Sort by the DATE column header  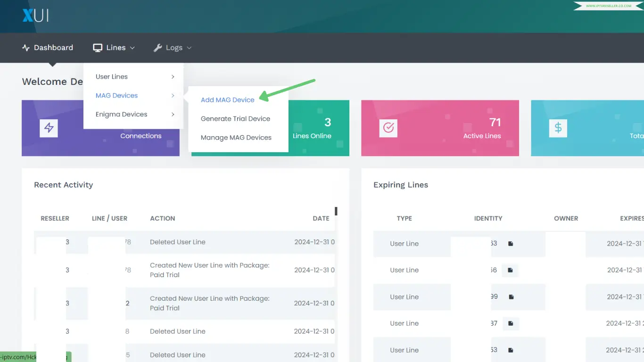pos(321,218)
